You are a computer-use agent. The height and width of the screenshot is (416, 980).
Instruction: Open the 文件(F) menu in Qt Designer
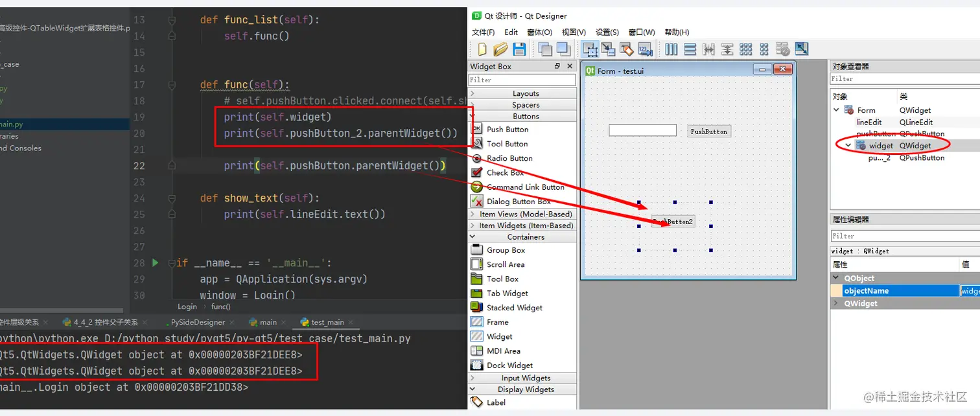click(x=483, y=32)
